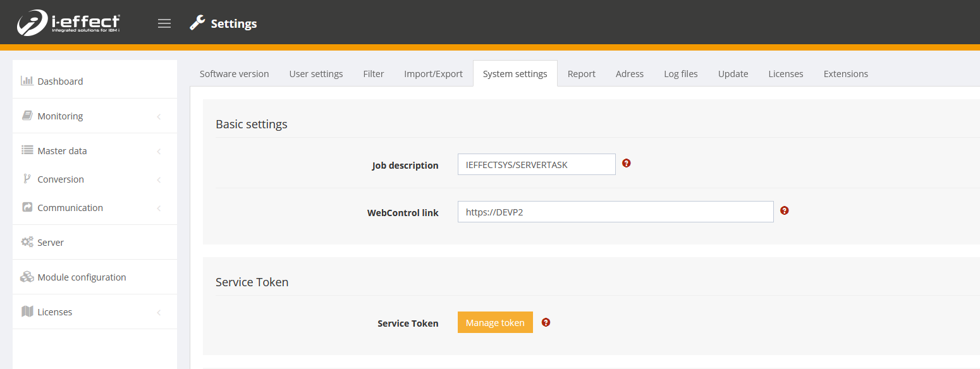Go to the Extensions tab
The height and width of the screenshot is (369, 980).
pos(845,74)
